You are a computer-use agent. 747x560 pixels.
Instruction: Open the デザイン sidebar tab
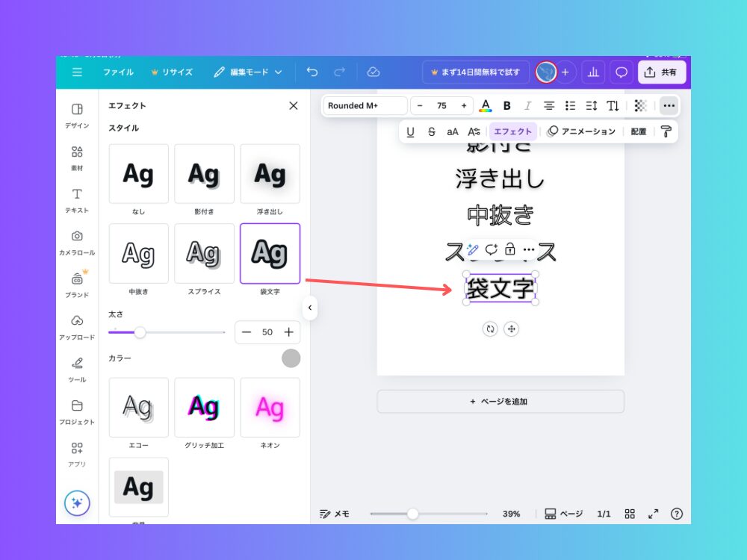[77, 115]
